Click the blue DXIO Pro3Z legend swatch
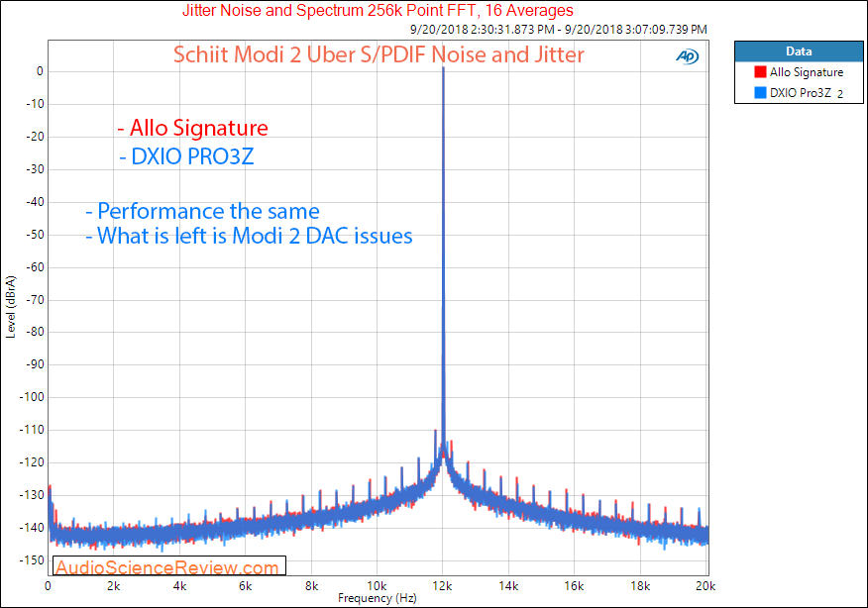The height and width of the screenshot is (608, 868). tap(760, 92)
